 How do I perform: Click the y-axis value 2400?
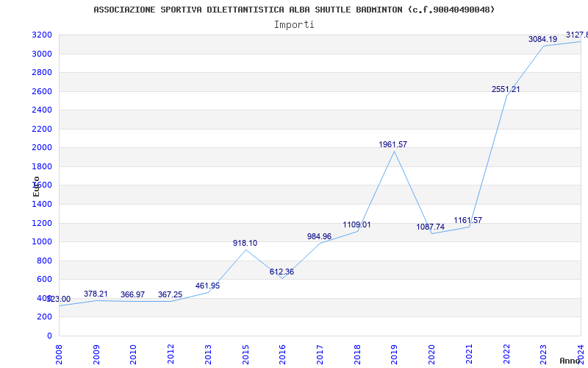42,110
